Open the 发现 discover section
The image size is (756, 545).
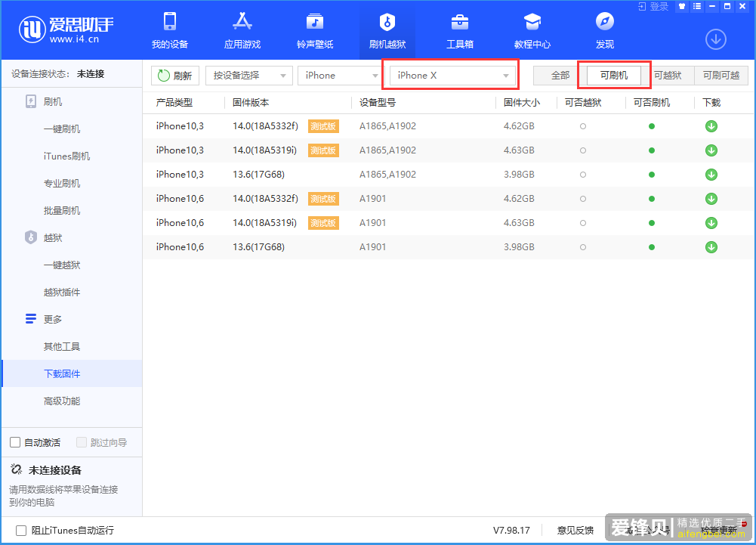tap(605, 30)
